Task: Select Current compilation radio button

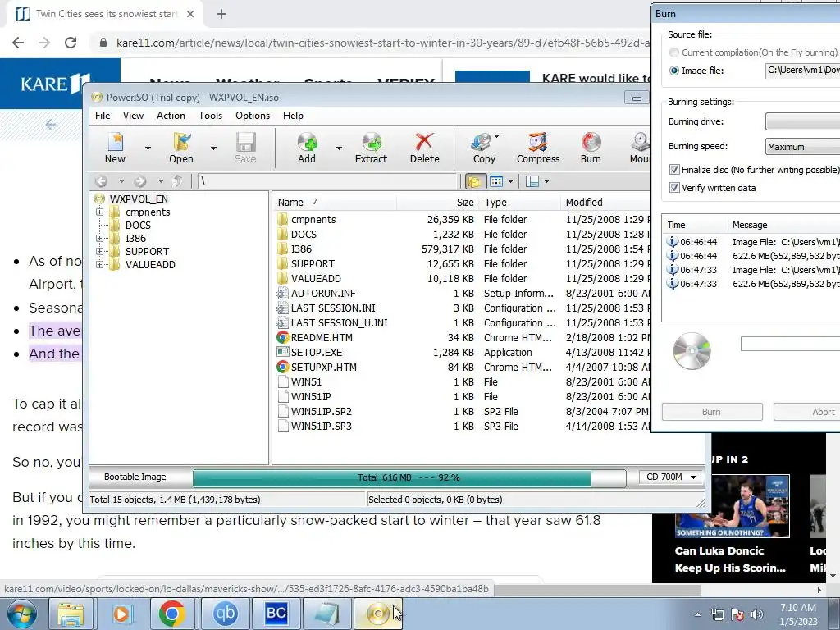Action: pyautogui.click(x=674, y=52)
